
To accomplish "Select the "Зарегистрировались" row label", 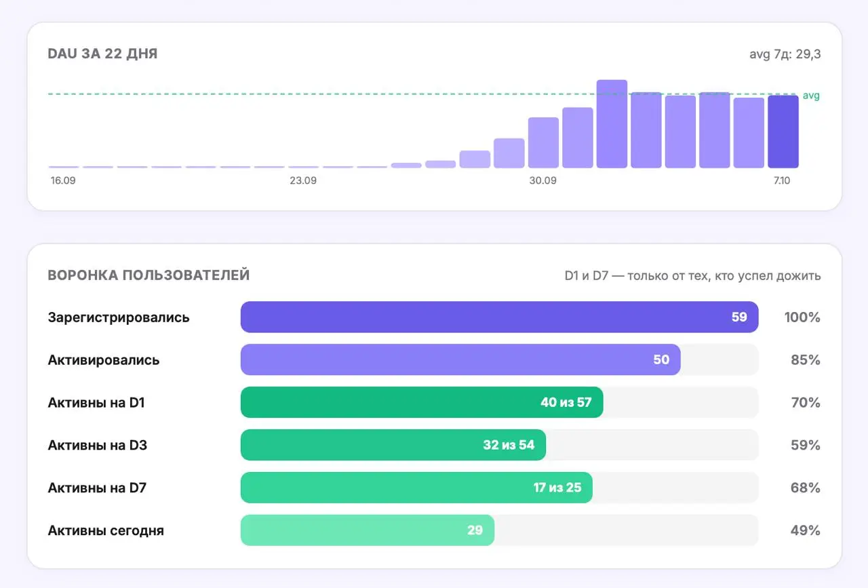I will click(119, 317).
